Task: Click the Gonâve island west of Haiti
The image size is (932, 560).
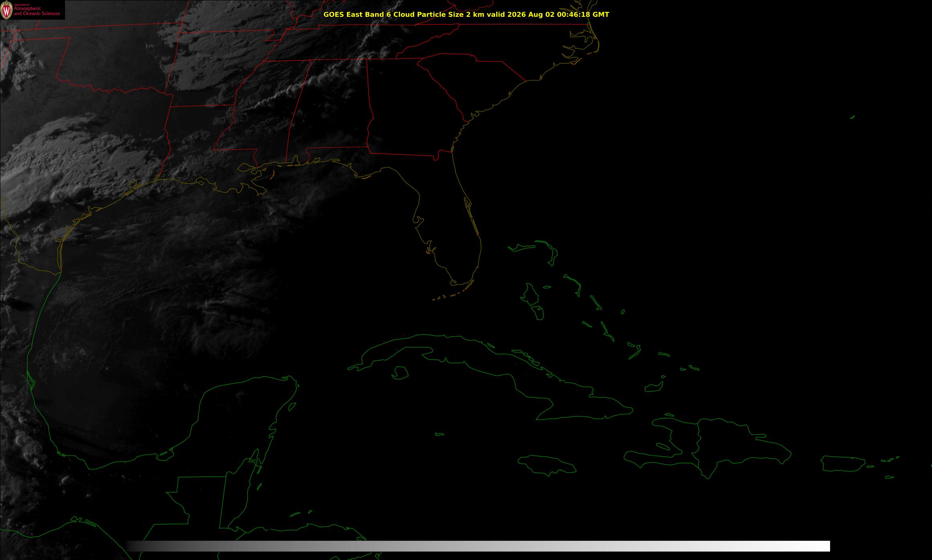Action: tap(663, 447)
